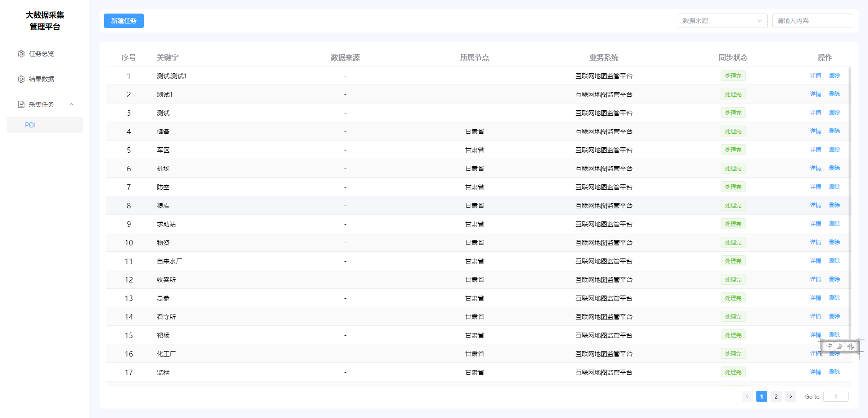Click the 中 input method indicator
868x418 pixels.
[x=829, y=346]
